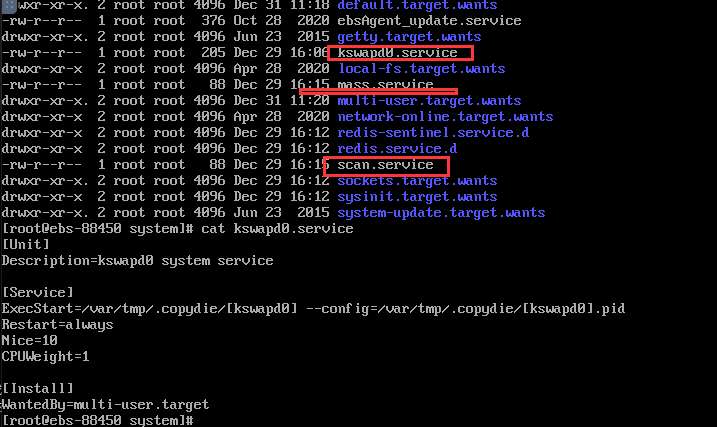Viewport: 717px width, 427px height.
Task: Click the WantedBy=multi-user.target line
Action: point(105,404)
